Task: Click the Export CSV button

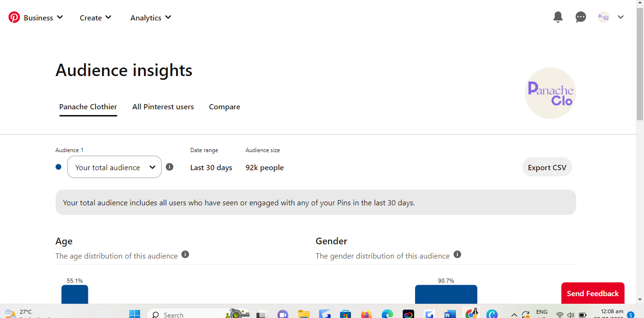Action: point(547,167)
